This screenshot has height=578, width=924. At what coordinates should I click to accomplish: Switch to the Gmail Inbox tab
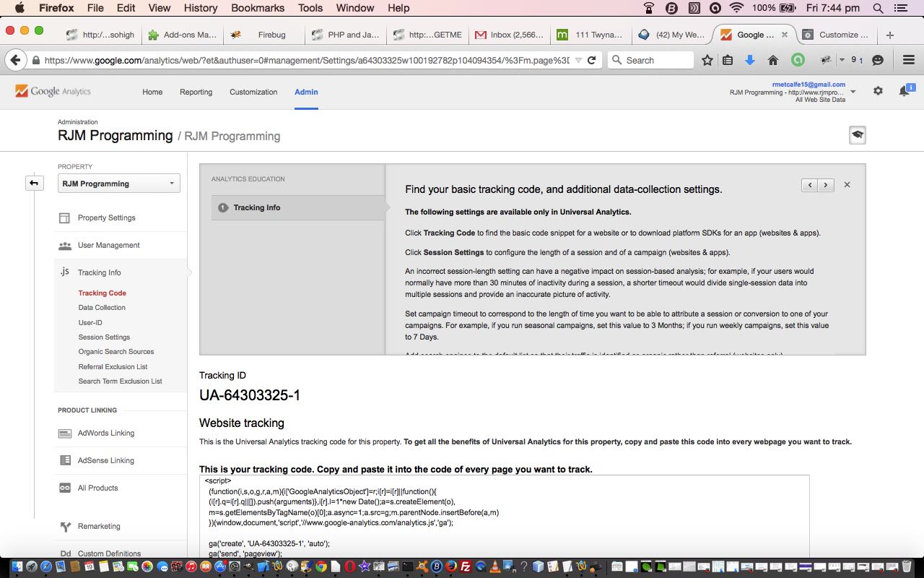point(509,35)
